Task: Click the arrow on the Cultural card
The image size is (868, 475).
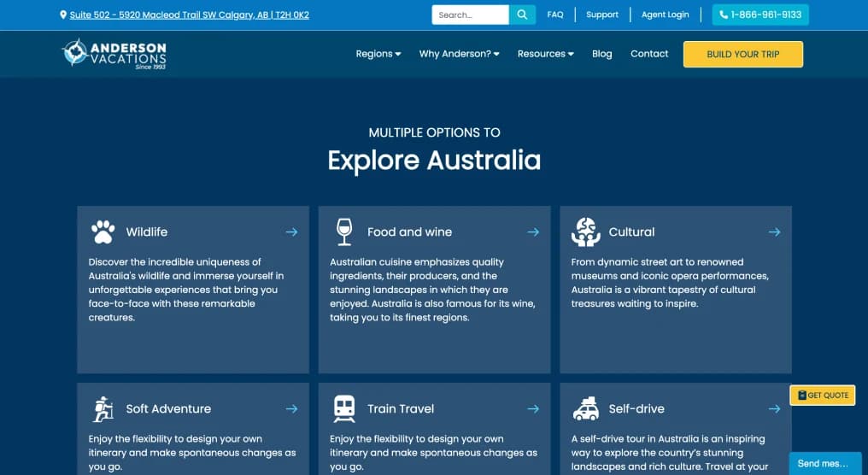Action: (x=774, y=232)
